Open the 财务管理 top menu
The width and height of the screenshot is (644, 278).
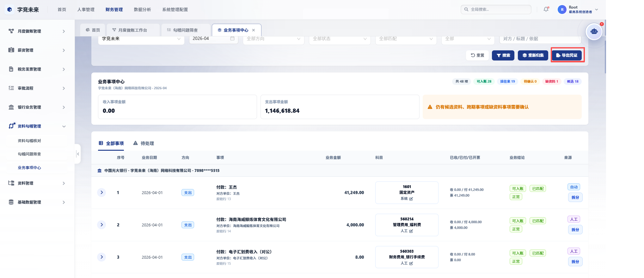click(114, 9)
